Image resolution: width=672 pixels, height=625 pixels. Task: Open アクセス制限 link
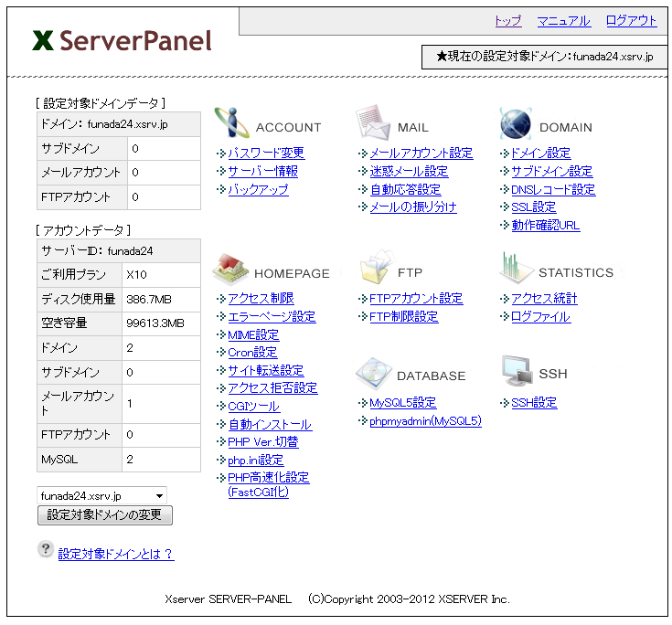click(x=261, y=298)
